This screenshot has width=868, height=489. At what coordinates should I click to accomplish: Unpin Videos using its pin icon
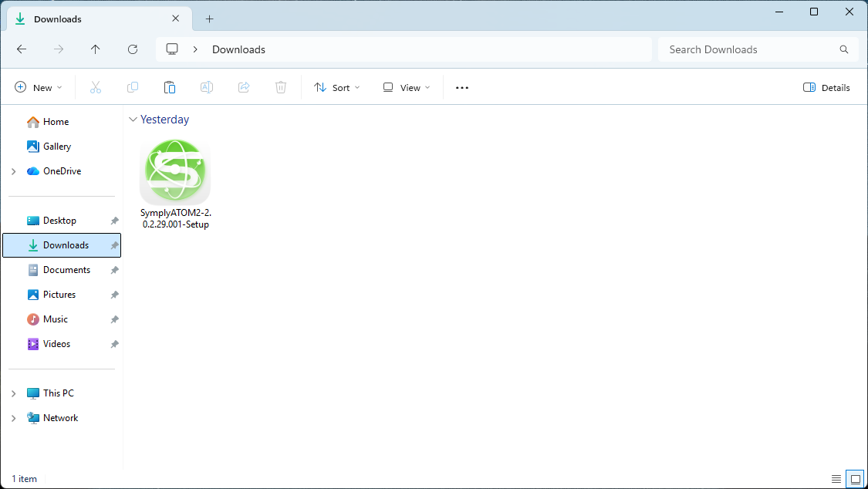click(x=115, y=344)
